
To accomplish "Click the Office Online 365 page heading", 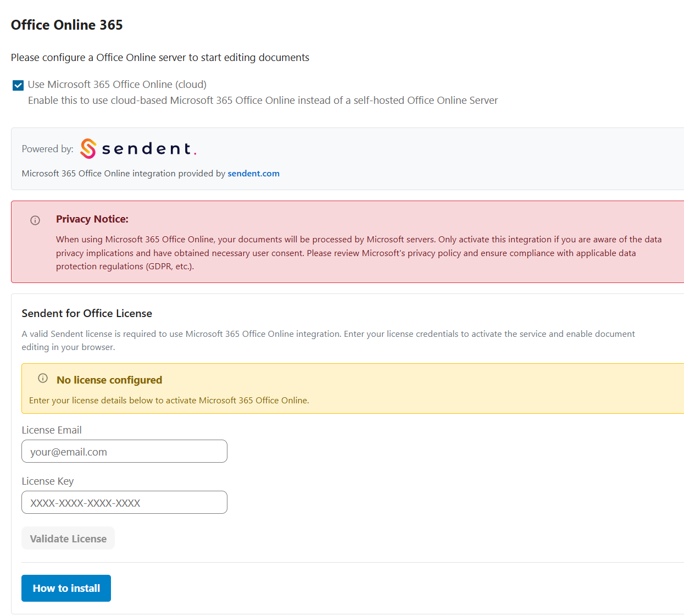I will click(x=67, y=25).
